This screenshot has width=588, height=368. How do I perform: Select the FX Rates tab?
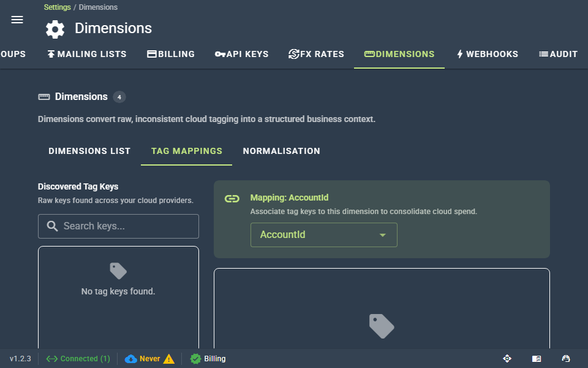(316, 54)
